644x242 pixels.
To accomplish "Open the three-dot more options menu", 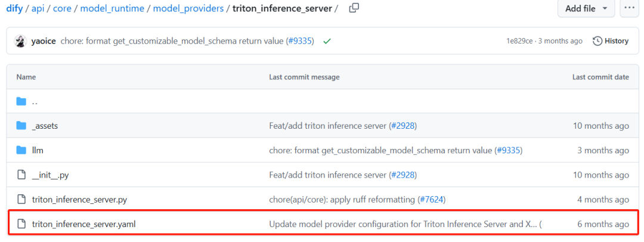I will coord(629,8).
